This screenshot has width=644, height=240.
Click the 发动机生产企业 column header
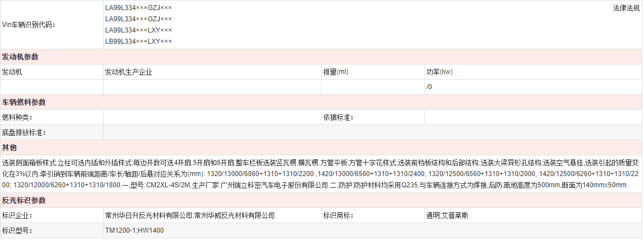(x=128, y=72)
